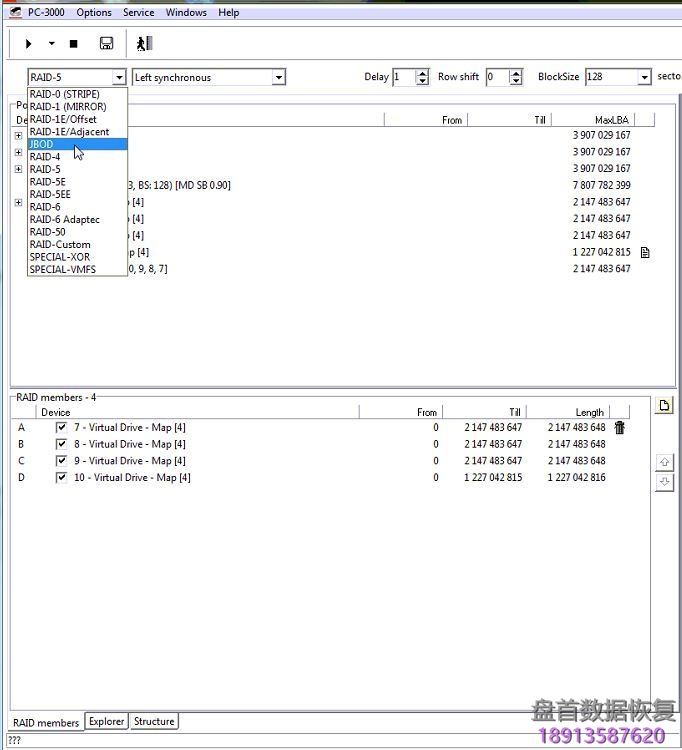Click the Save floppy disk icon
This screenshot has height=750, width=682.
pos(106,44)
